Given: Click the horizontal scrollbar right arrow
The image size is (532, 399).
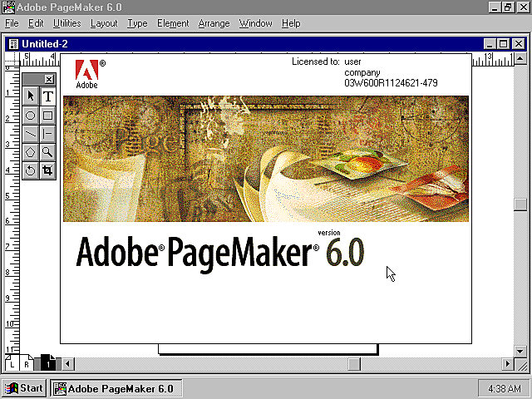Looking at the screenshot, I should [508, 364].
